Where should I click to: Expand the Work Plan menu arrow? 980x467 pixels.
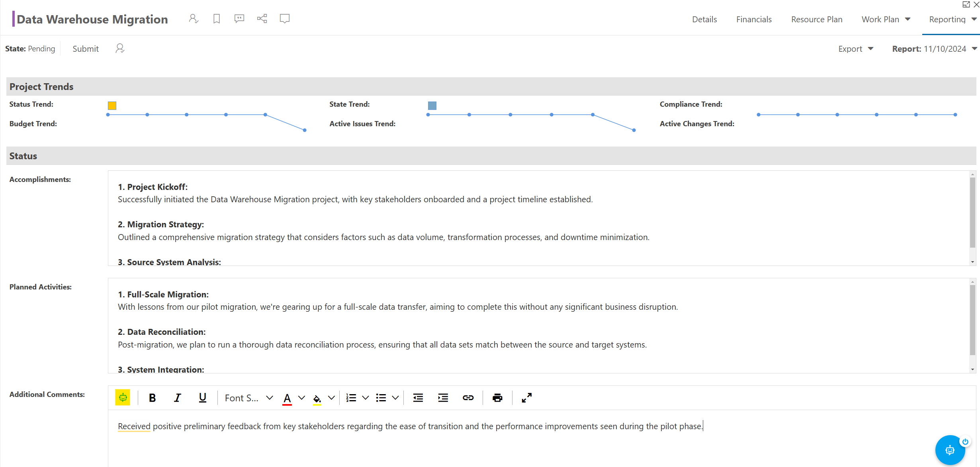(x=908, y=19)
